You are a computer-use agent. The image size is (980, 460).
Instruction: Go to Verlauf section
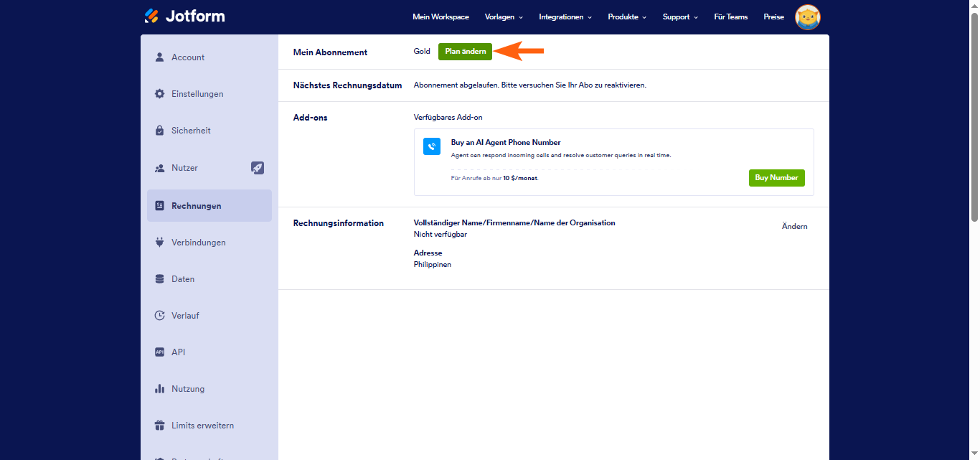click(209, 316)
